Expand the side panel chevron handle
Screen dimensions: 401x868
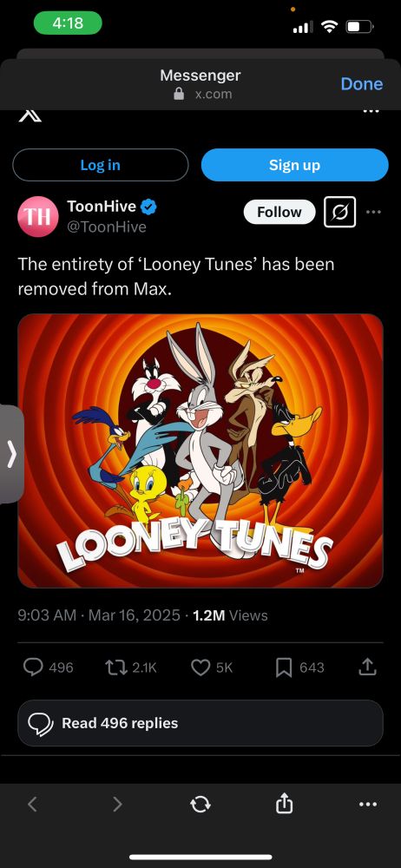pos(11,454)
